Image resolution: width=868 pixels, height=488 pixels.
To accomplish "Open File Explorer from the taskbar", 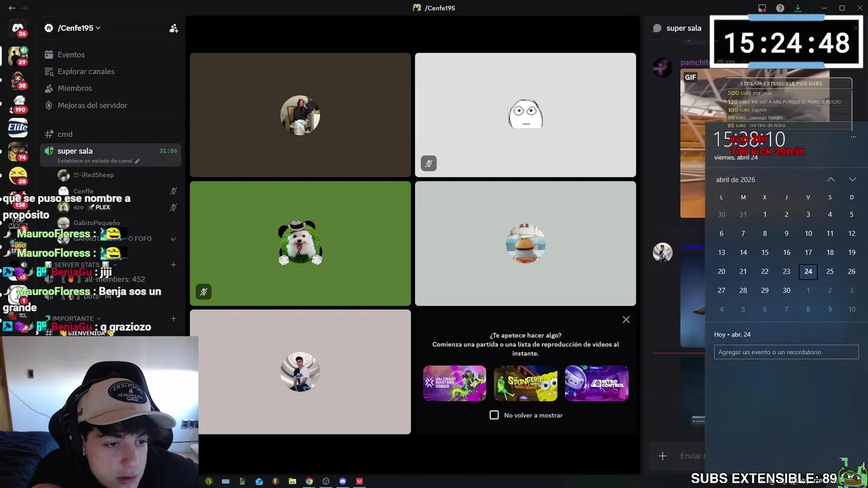I will (x=292, y=481).
